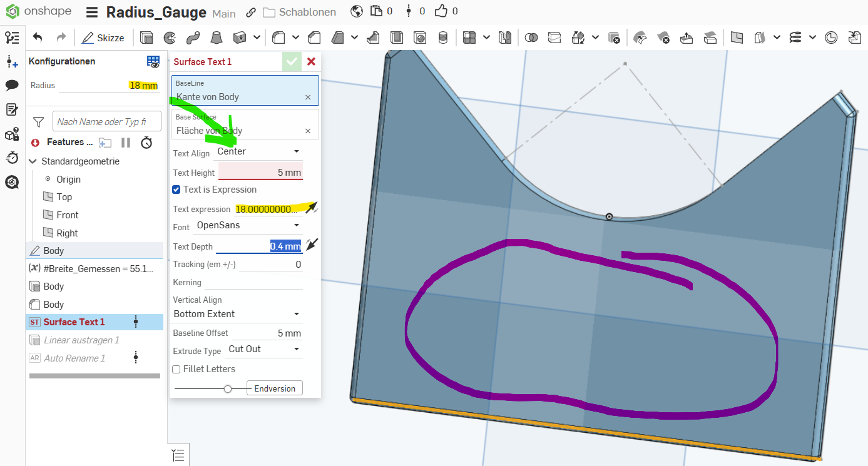
Task: Select the Origin item in feature tree
Action: 68,180
